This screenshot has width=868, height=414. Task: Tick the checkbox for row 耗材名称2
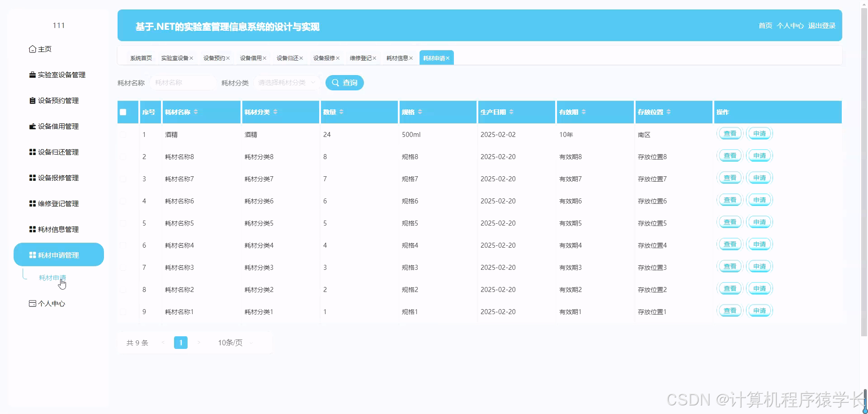point(123,290)
